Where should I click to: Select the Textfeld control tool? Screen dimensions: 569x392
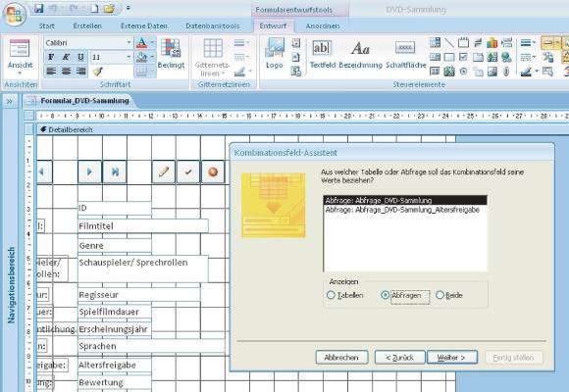click(x=322, y=53)
